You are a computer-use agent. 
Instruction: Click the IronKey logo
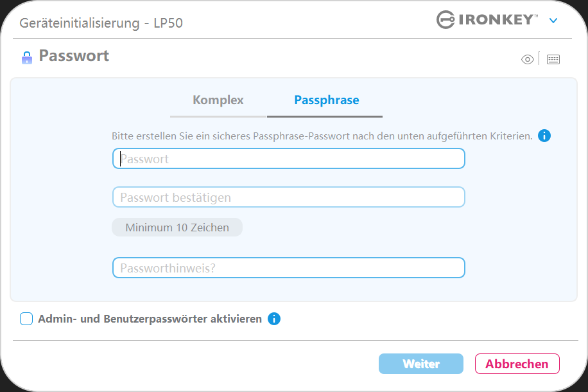[x=487, y=20]
